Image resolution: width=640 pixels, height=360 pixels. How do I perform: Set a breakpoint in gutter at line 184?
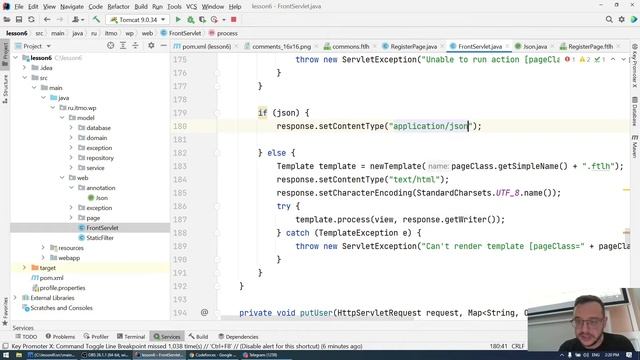[204, 180]
